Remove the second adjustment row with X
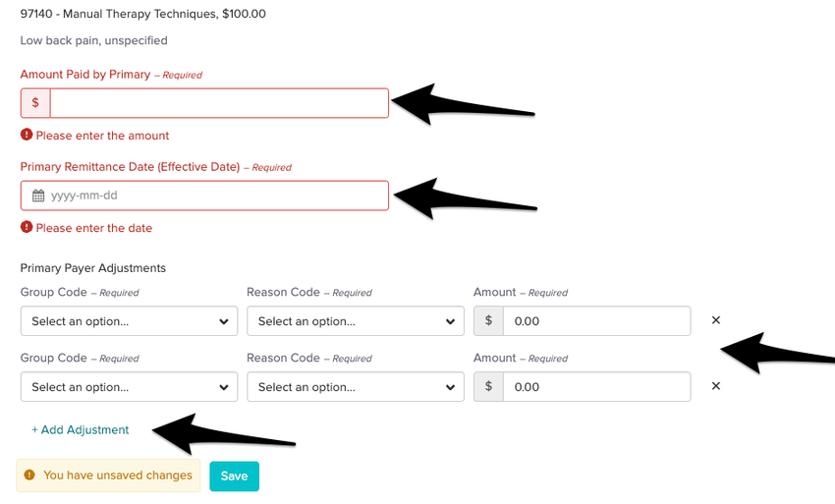835x504 pixels. (x=716, y=386)
